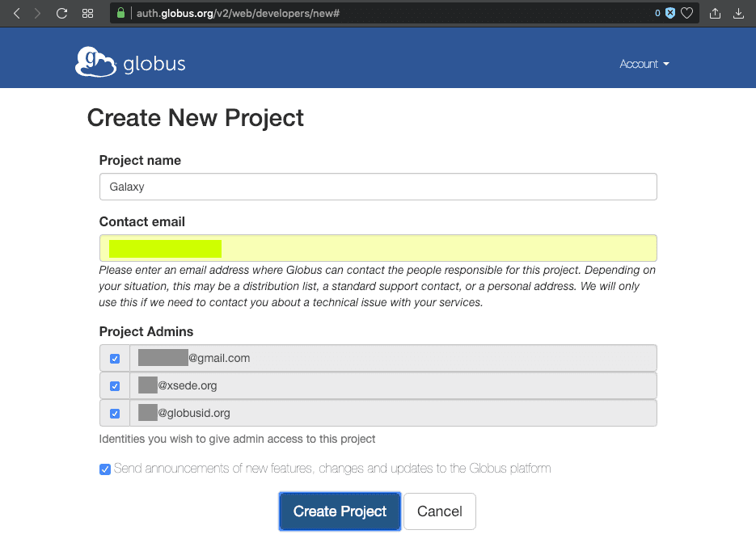Open the downloads icon in toolbar
Viewport: 756px width, 547px height.
point(738,13)
